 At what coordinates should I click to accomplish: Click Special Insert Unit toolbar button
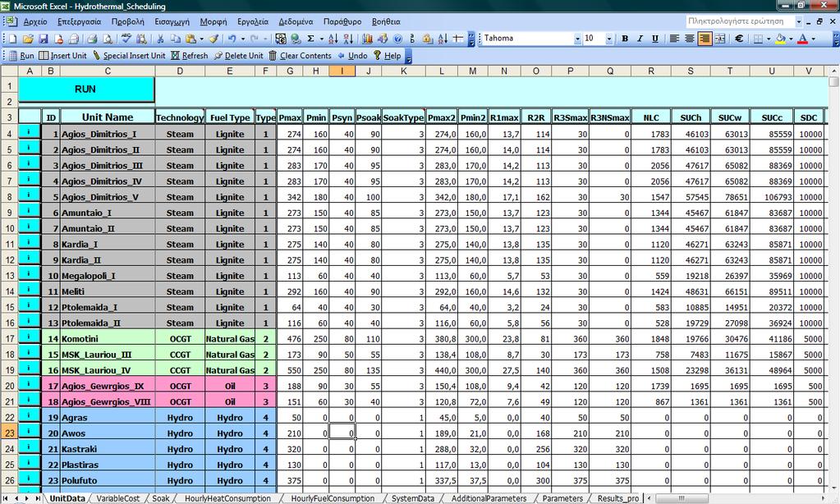[x=129, y=55]
